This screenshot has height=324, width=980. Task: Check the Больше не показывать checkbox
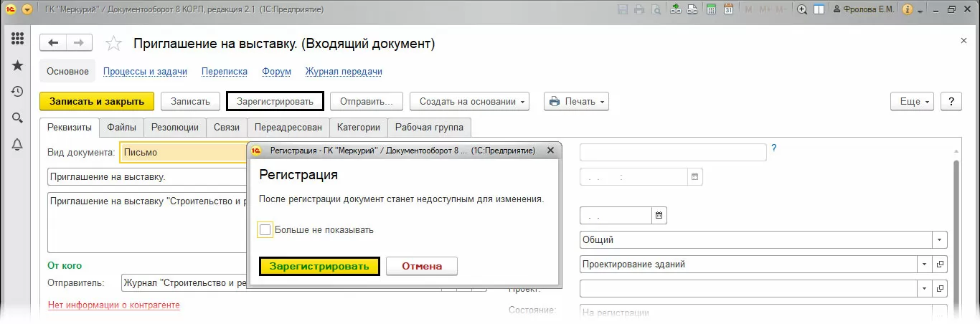click(265, 230)
